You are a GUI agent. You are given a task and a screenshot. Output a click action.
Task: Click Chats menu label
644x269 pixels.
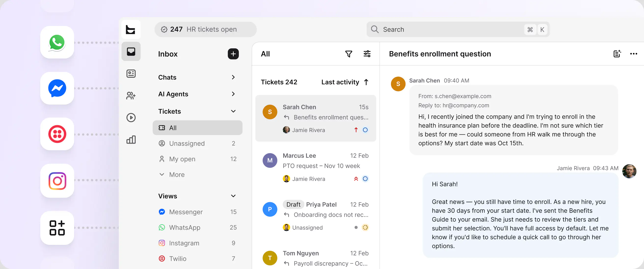pyautogui.click(x=167, y=77)
